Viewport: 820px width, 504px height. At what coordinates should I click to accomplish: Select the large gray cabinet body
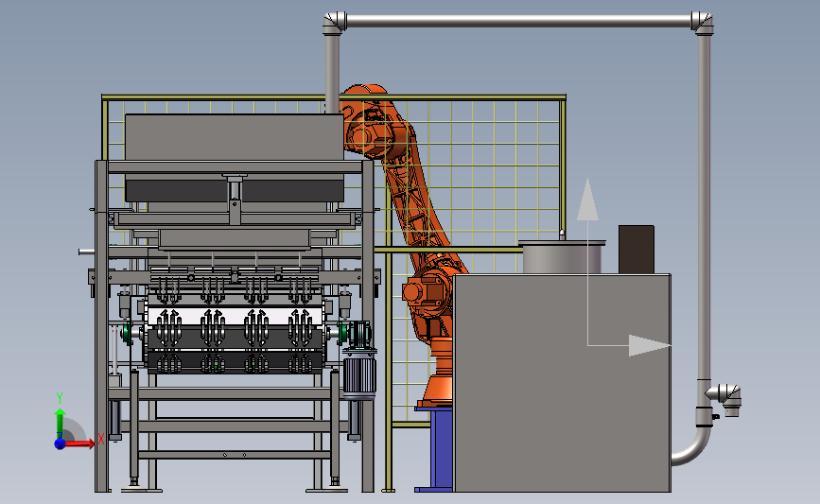coord(562,383)
